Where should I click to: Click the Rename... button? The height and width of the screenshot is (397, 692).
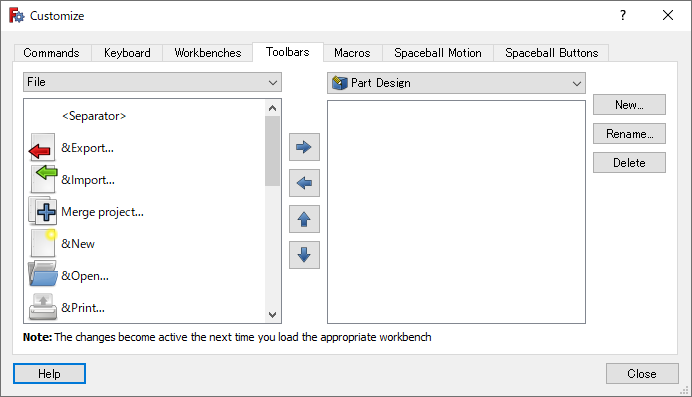(629, 134)
